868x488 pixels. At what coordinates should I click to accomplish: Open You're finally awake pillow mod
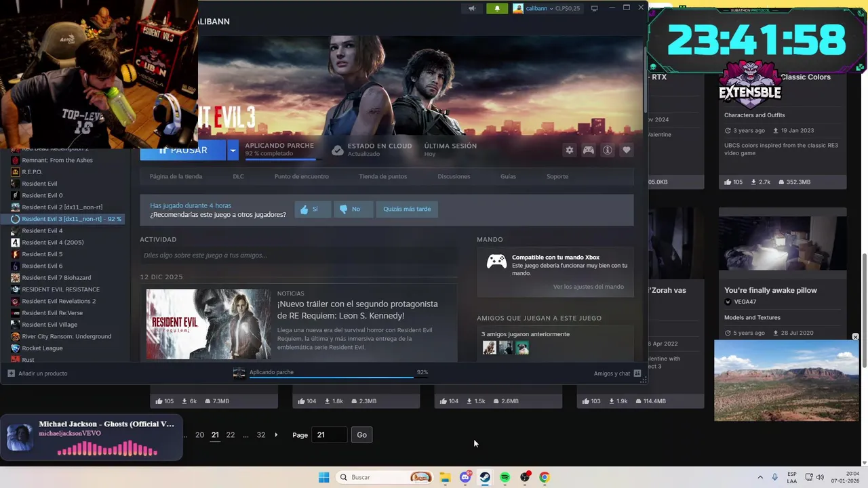[770, 290]
